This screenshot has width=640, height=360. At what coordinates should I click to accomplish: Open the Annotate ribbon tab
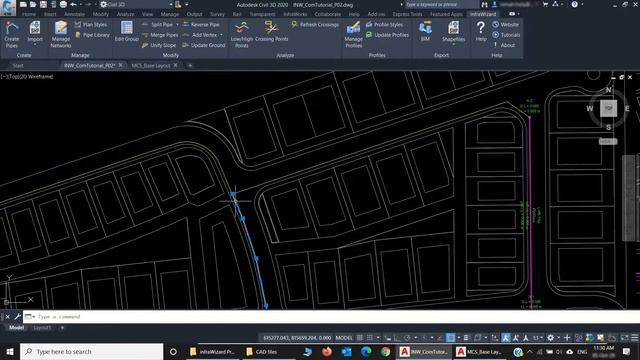75,14
